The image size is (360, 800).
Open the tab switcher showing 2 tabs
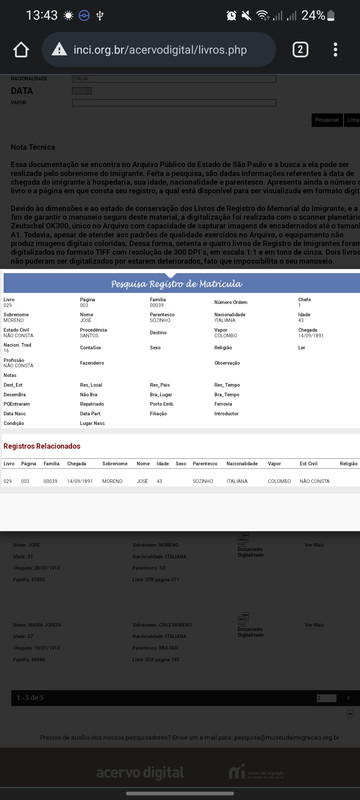click(300, 49)
